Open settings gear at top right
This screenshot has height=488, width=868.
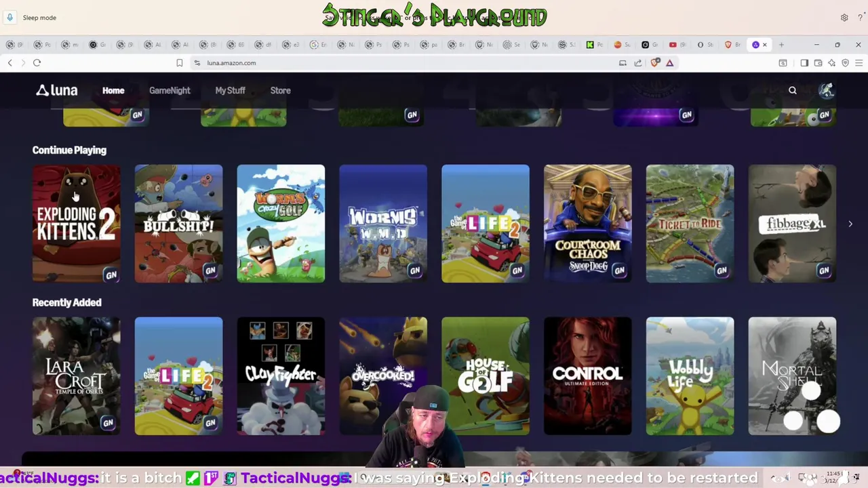[844, 18]
